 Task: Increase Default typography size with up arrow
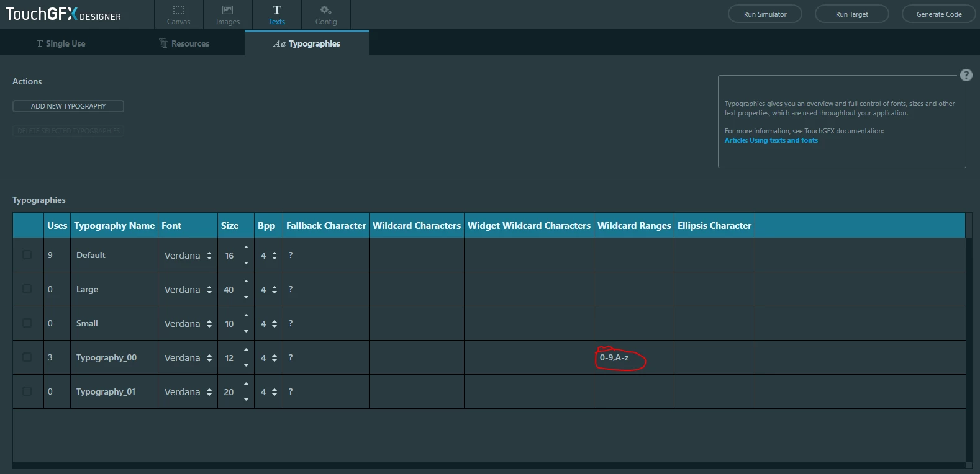246,248
